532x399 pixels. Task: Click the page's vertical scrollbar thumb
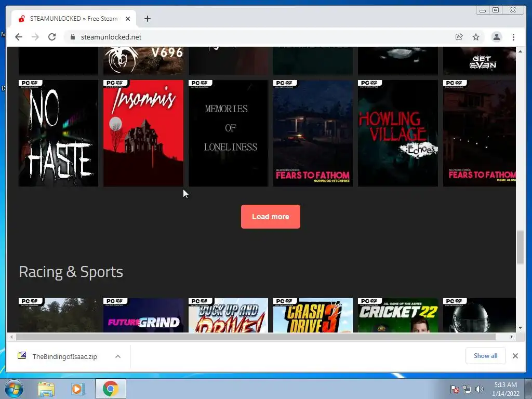[x=520, y=247]
